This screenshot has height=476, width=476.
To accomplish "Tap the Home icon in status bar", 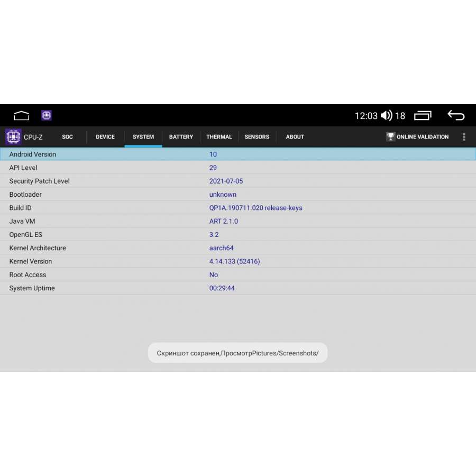I will 22,116.
